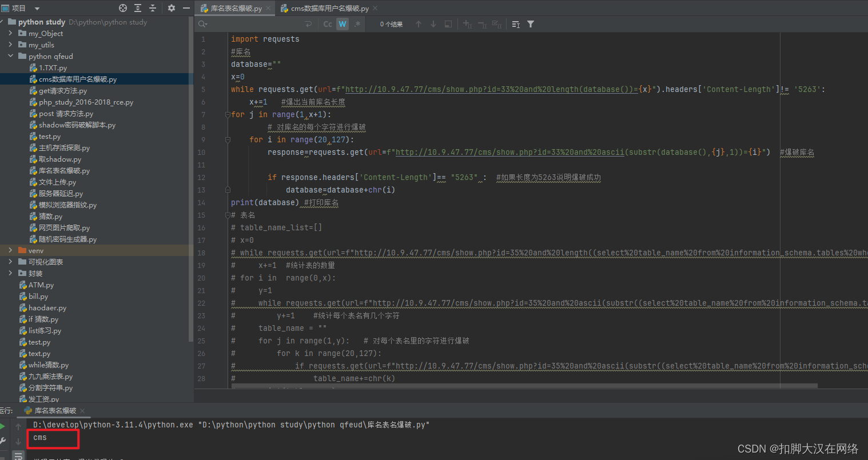868x460 pixels.
Task: Select 库名表名爆破.py in project tree
Action: pyautogui.click(x=64, y=170)
